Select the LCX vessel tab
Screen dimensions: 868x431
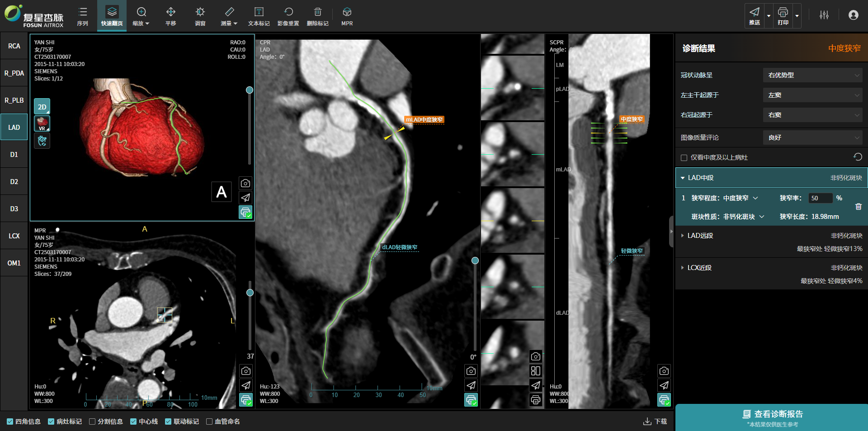coord(14,236)
